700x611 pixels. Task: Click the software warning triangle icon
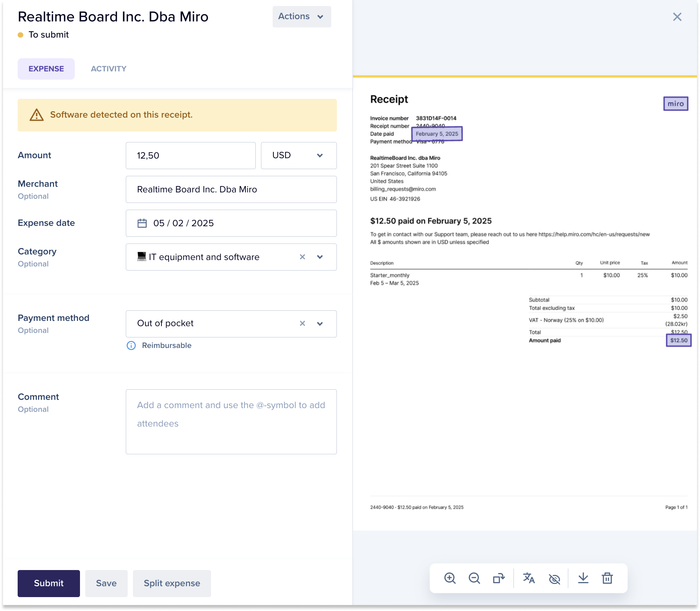[36, 115]
